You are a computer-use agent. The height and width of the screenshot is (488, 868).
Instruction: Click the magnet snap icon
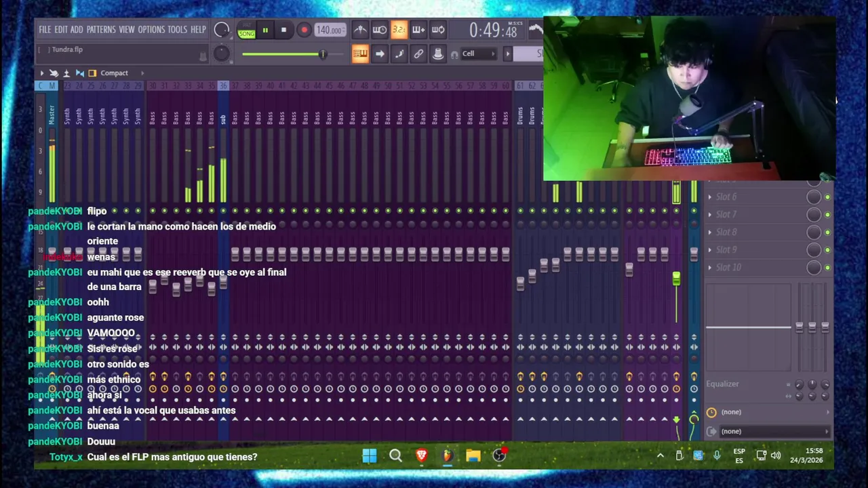point(454,55)
